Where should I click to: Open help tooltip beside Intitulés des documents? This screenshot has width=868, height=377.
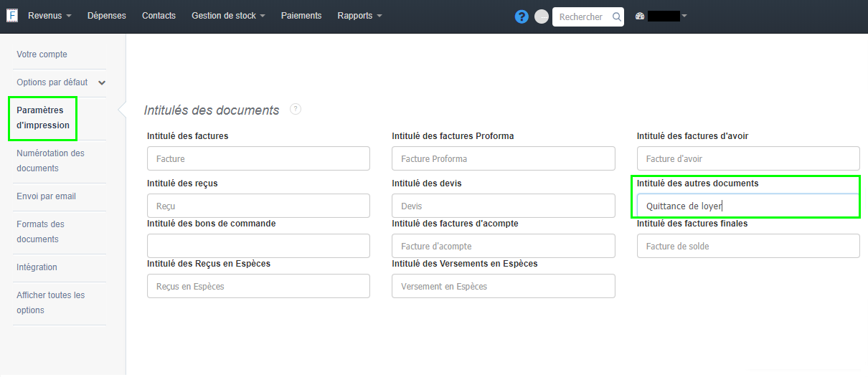[296, 109]
